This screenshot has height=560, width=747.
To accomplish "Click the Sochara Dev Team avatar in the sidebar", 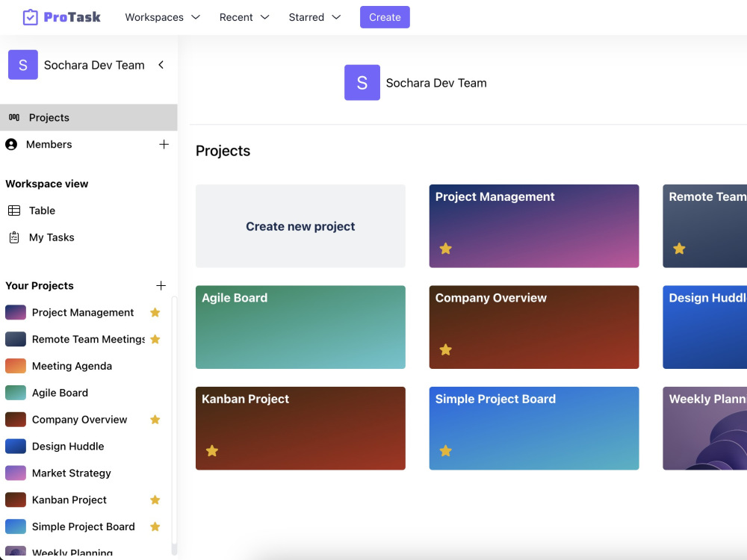I will tap(22, 65).
